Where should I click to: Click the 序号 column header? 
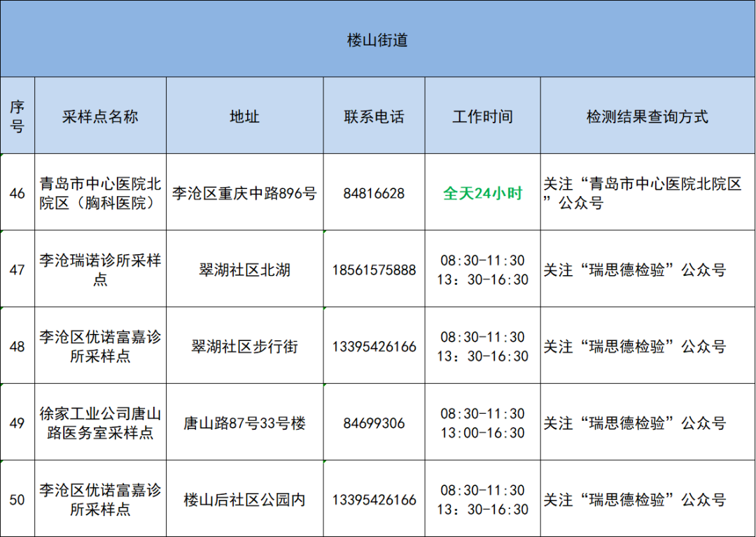tap(17, 116)
